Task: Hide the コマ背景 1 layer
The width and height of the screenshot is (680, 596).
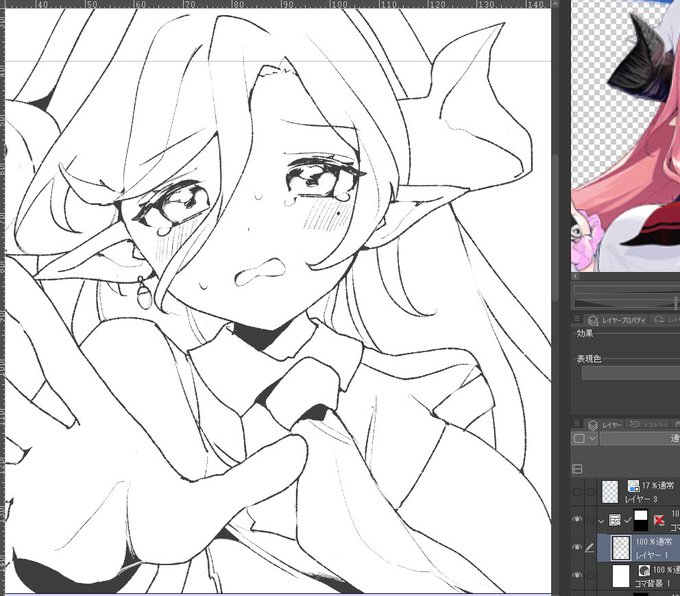Action: point(577,575)
